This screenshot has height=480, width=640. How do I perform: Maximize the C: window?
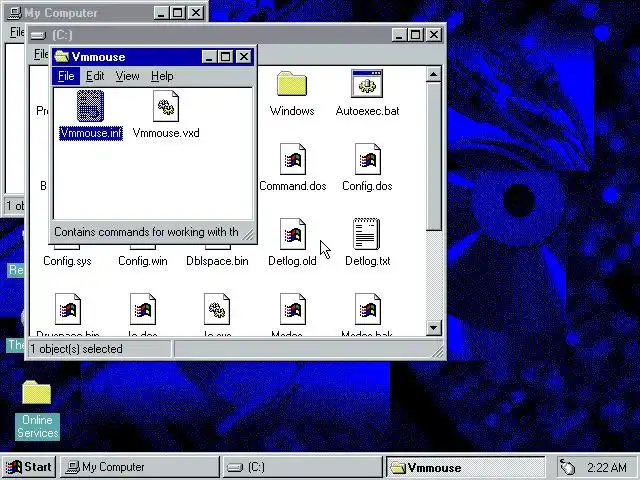(x=416, y=35)
